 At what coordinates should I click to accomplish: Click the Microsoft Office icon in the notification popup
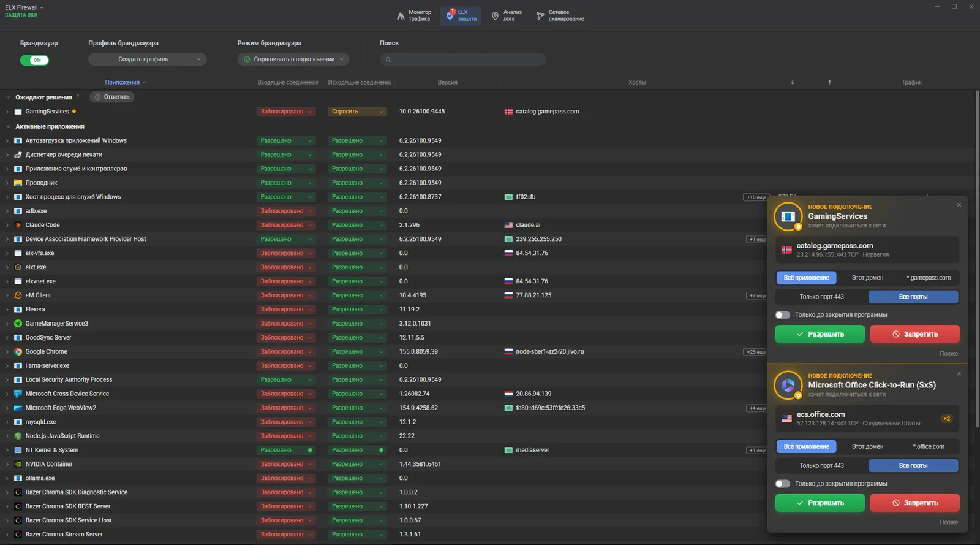pyautogui.click(x=788, y=385)
